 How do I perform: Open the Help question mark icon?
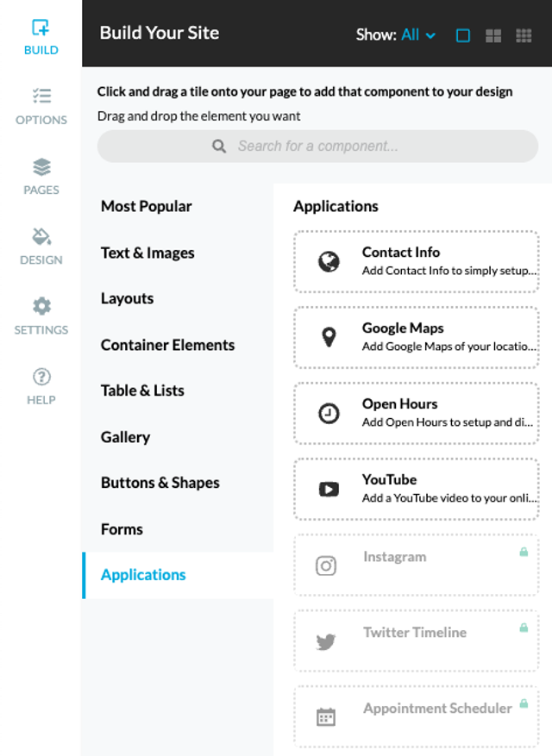pyautogui.click(x=41, y=377)
